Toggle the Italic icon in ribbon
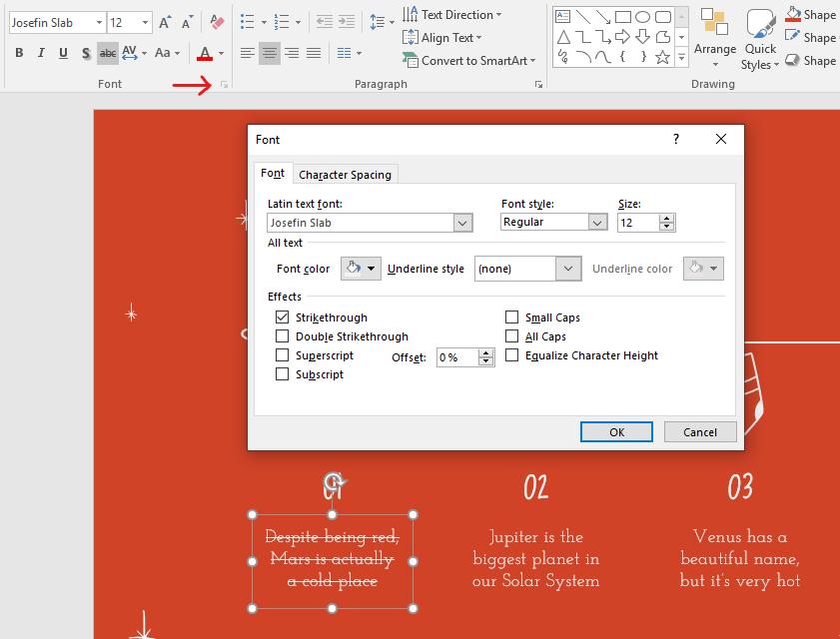 click(41, 53)
